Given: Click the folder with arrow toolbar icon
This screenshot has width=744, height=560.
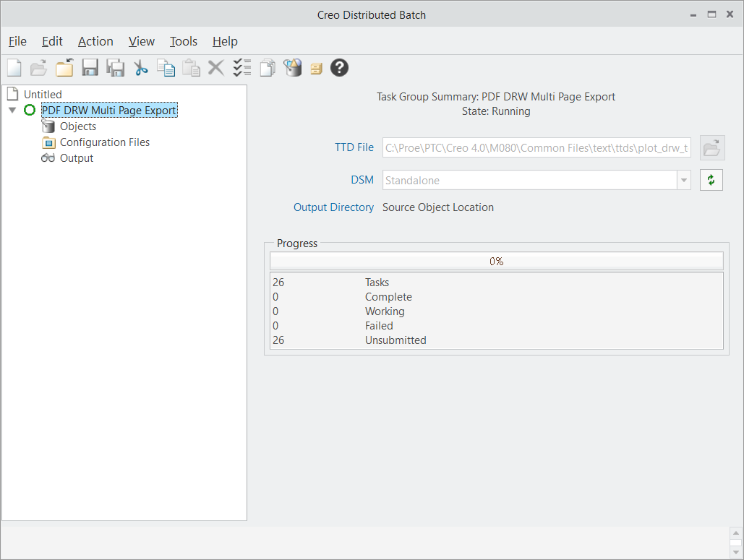Looking at the screenshot, I should tap(65, 68).
